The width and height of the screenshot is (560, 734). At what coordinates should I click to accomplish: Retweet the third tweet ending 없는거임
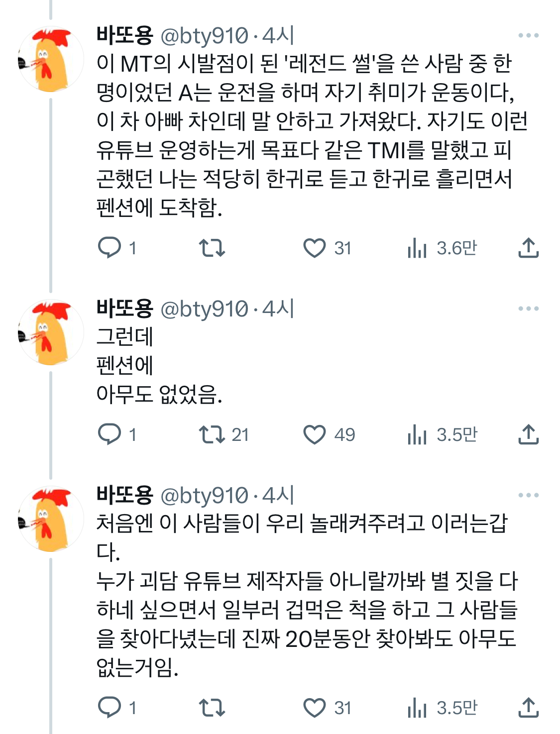(x=212, y=707)
